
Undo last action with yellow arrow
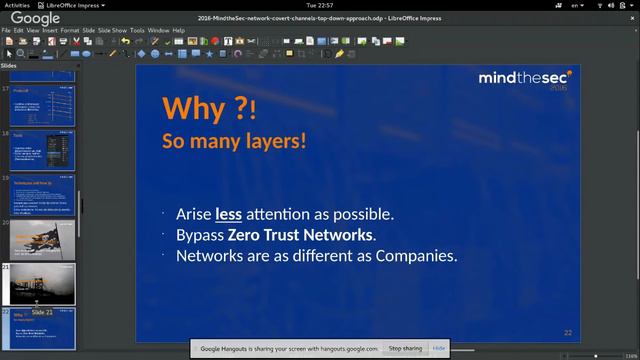pyautogui.click(x=126, y=41)
